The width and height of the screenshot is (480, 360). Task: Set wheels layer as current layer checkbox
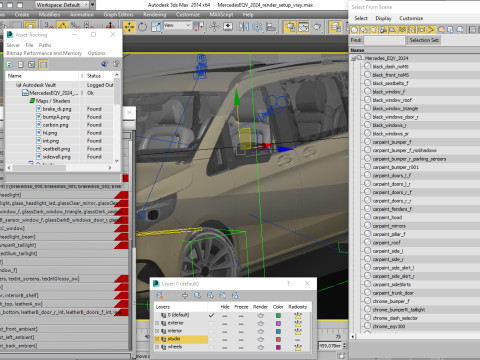coord(211,347)
